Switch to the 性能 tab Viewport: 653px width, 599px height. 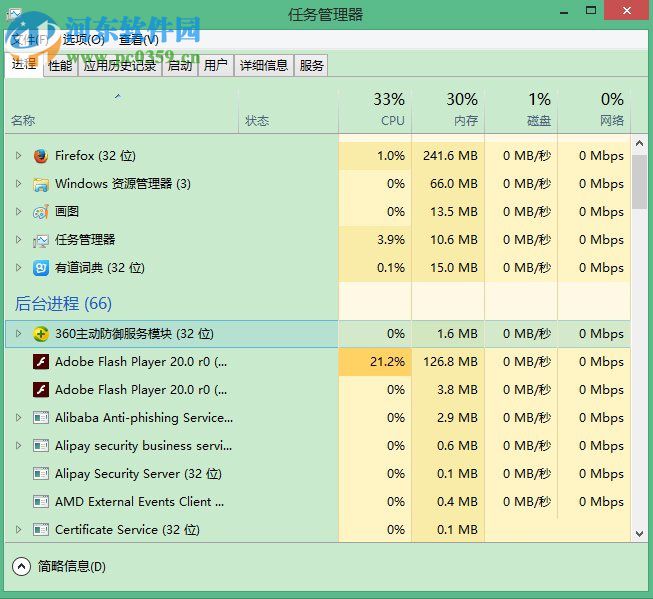[x=60, y=65]
